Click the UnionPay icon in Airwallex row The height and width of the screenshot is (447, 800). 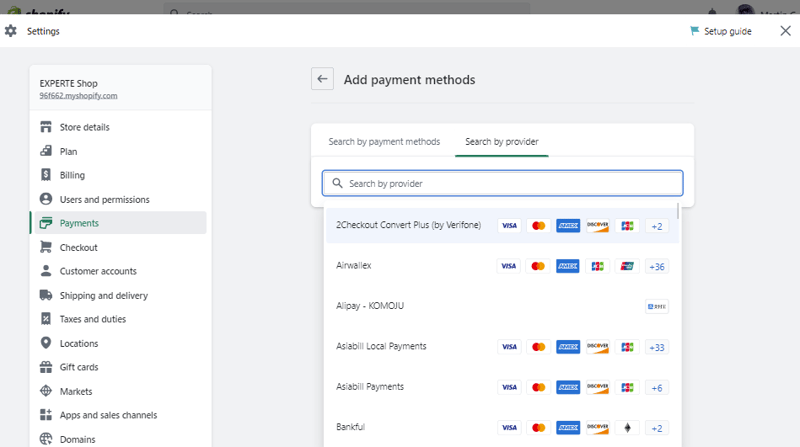pyautogui.click(x=627, y=266)
